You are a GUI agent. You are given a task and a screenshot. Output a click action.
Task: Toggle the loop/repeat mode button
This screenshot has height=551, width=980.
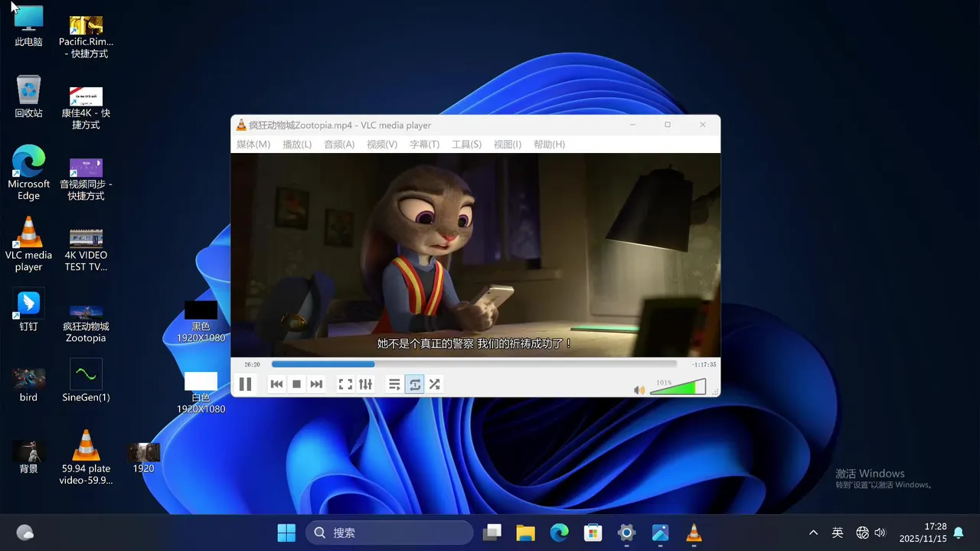tap(415, 384)
